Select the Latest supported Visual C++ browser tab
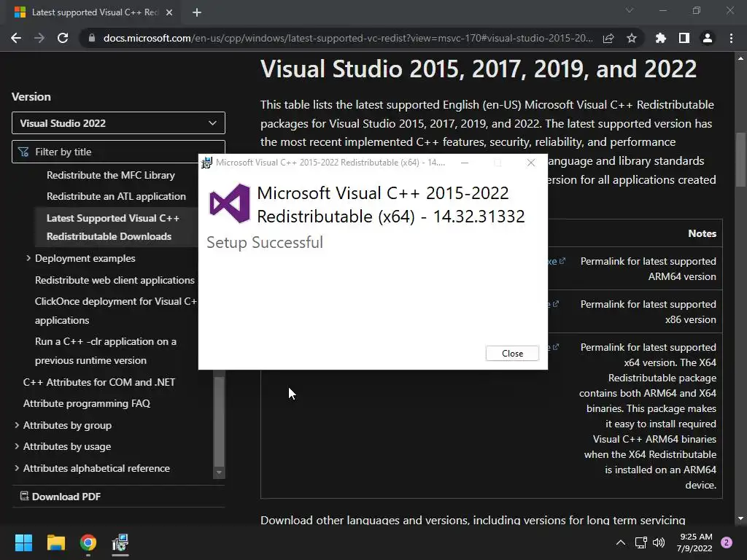 tap(88, 12)
